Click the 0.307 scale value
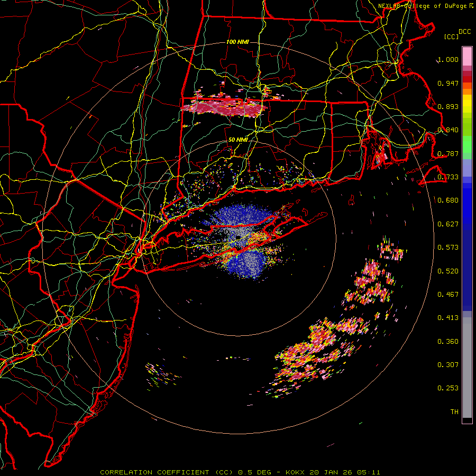 click(448, 364)
